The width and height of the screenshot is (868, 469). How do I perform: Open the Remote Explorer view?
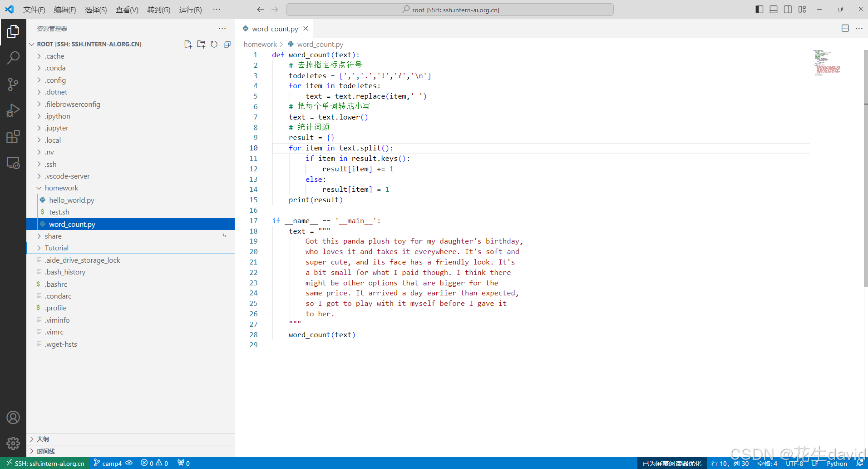click(13, 163)
